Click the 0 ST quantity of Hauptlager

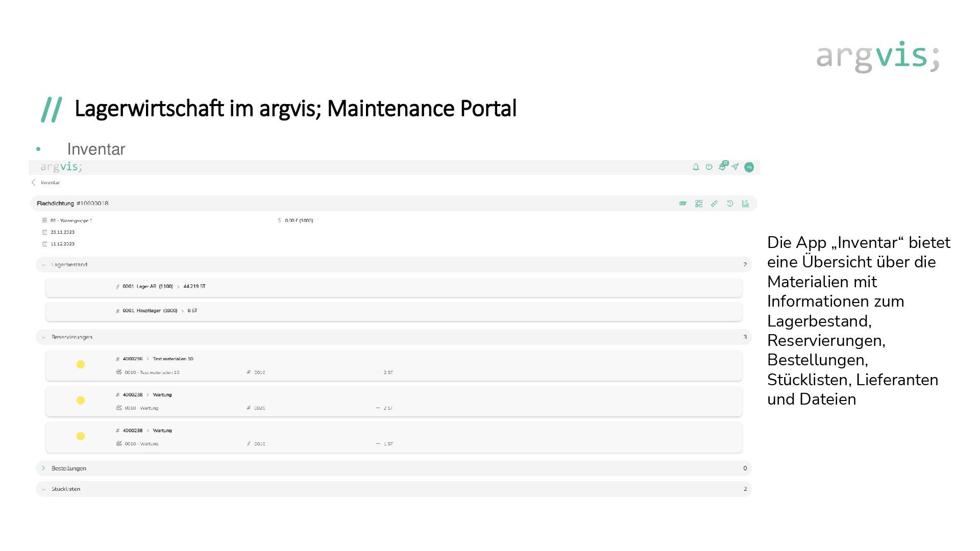(x=192, y=311)
